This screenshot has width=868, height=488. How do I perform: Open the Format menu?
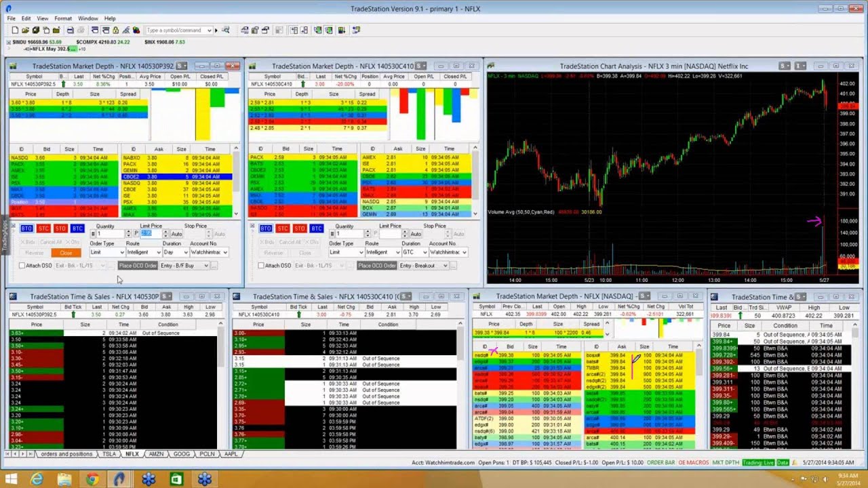click(63, 18)
